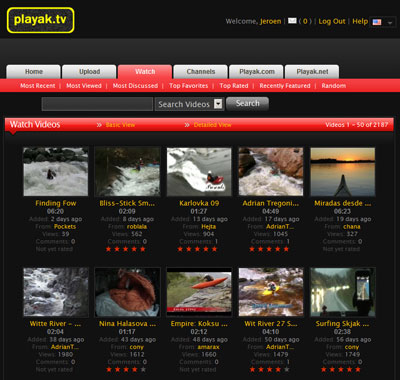Click the Log Out link

[x=332, y=21]
